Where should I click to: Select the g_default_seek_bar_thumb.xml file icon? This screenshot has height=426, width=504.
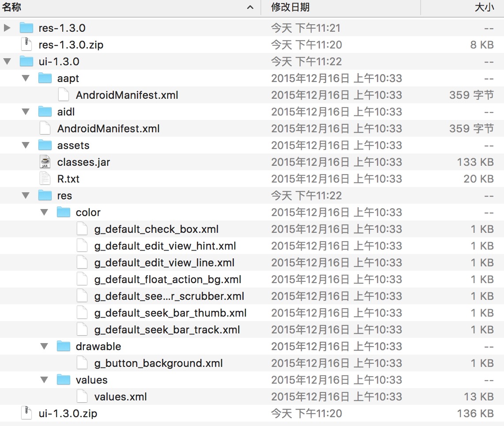coord(82,313)
